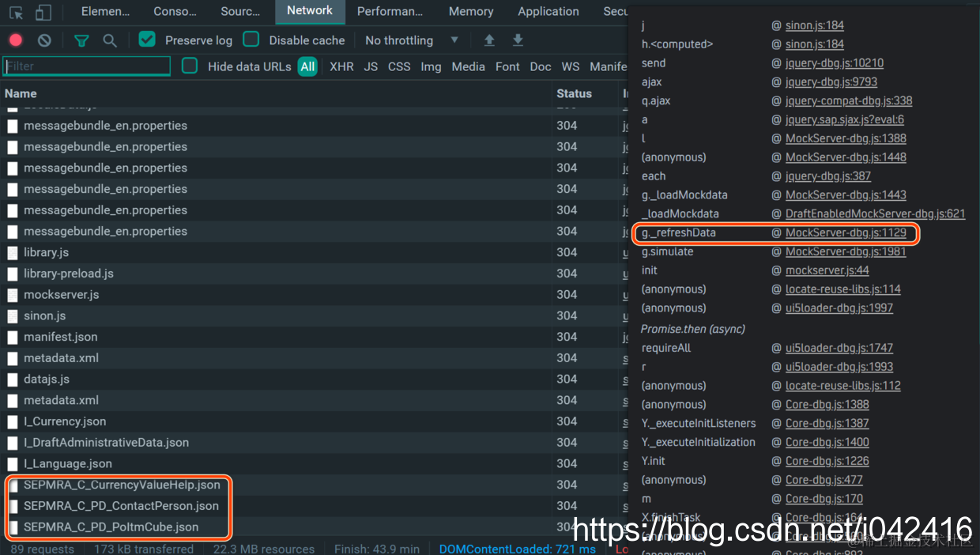Image resolution: width=980 pixels, height=555 pixels.
Task: Click Finish: 43.9 min status text
Action: [x=377, y=549]
